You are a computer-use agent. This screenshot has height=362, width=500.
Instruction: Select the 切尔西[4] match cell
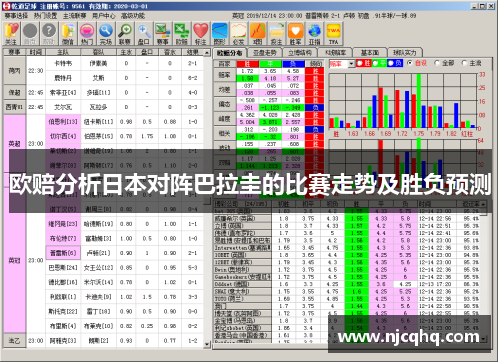(x=63, y=136)
